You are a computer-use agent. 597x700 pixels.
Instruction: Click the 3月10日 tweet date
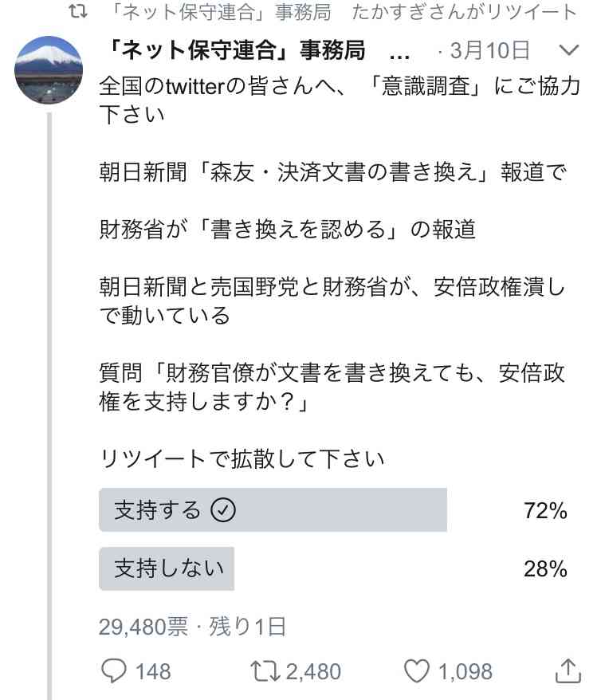(489, 50)
